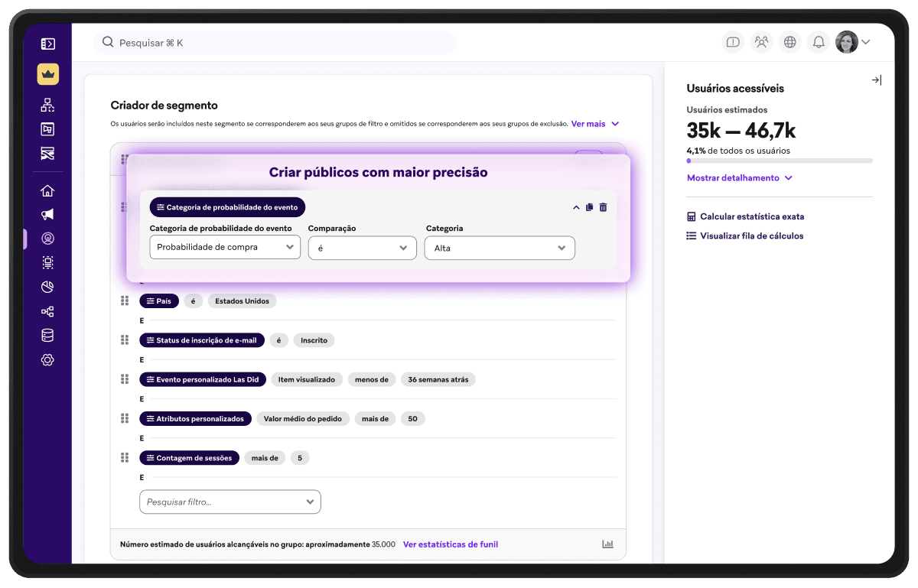Click the estimated users progress bar

click(x=779, y=161)
